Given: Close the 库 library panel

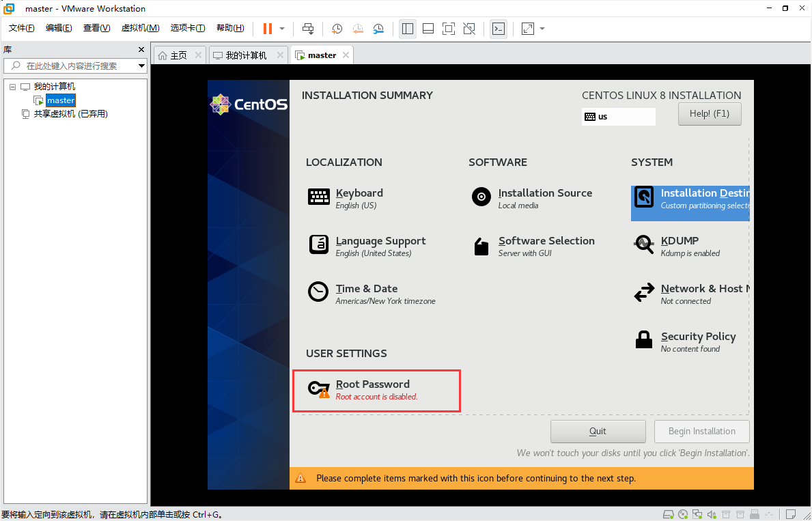Looking at the screenshot, I should tap(141, 50).
